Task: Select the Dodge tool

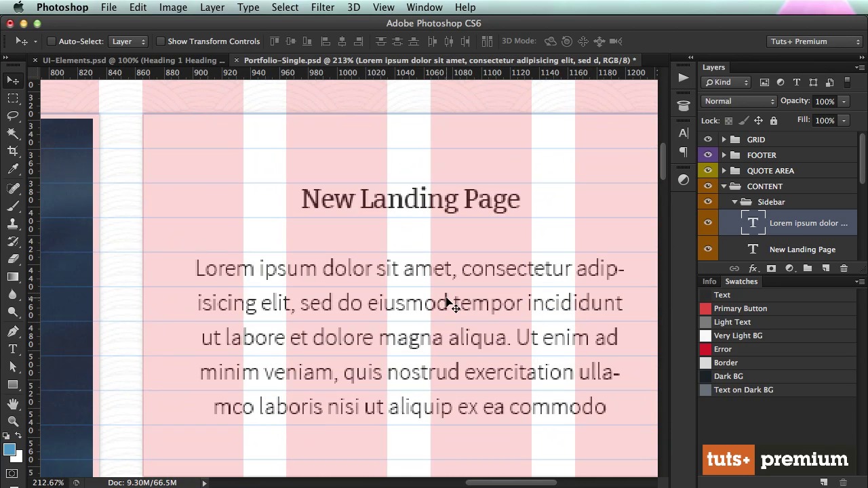Action: click(13, 312)
